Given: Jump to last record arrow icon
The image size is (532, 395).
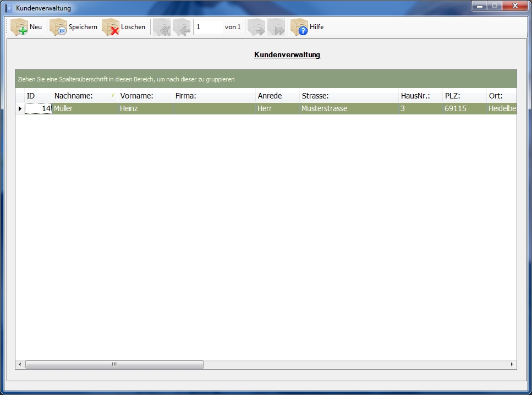Looking at the screenshot, I should point(276,27).
